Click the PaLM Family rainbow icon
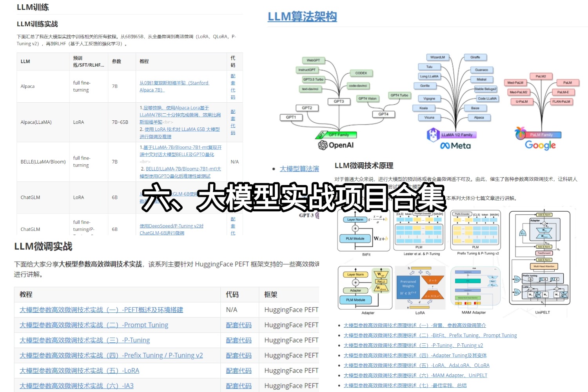This screenshot has height=392, width=588. point(520,134)
